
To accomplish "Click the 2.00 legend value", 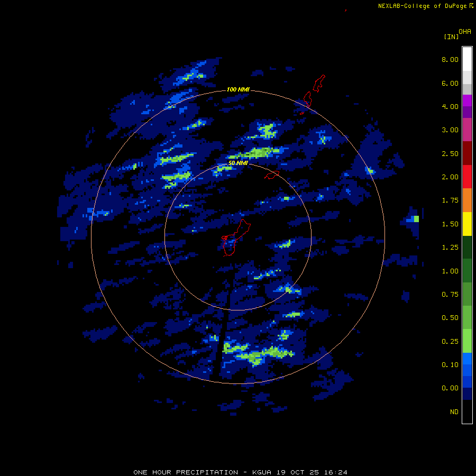I will pos(450,177).
